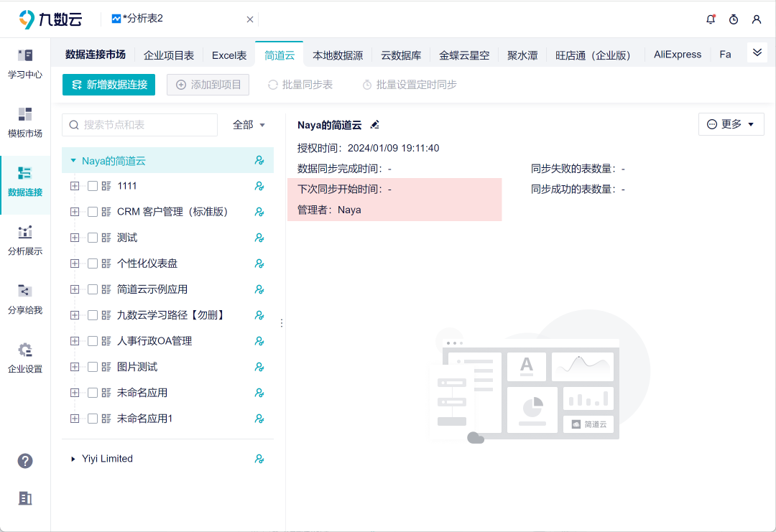This screenshot has height=532, width=776.
Task: Open the notification bell icon
Action: pyautogui.click(x=711, y=19)
